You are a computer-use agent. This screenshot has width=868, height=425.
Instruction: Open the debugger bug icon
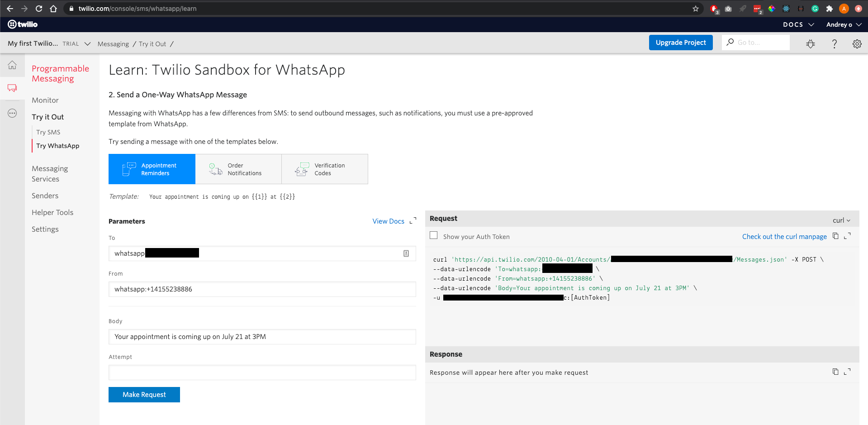click(x=811, y=43)
